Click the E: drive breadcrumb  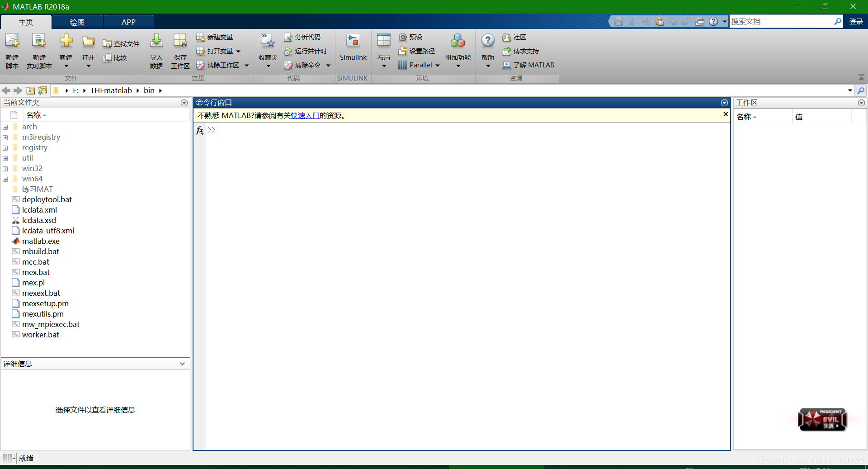tap(75, 90)
